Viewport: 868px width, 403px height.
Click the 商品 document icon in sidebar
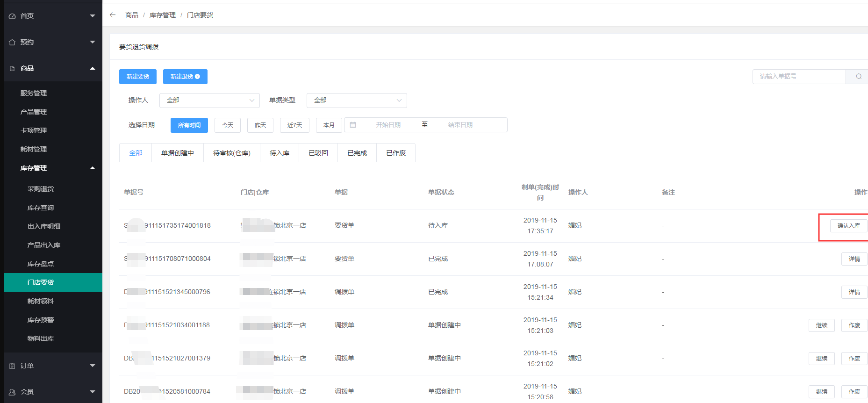(x=12, y=68)
